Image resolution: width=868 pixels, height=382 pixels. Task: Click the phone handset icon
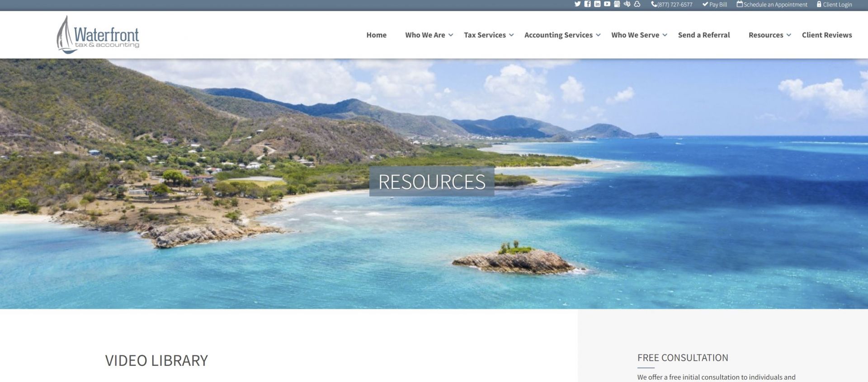pos(654,5)
